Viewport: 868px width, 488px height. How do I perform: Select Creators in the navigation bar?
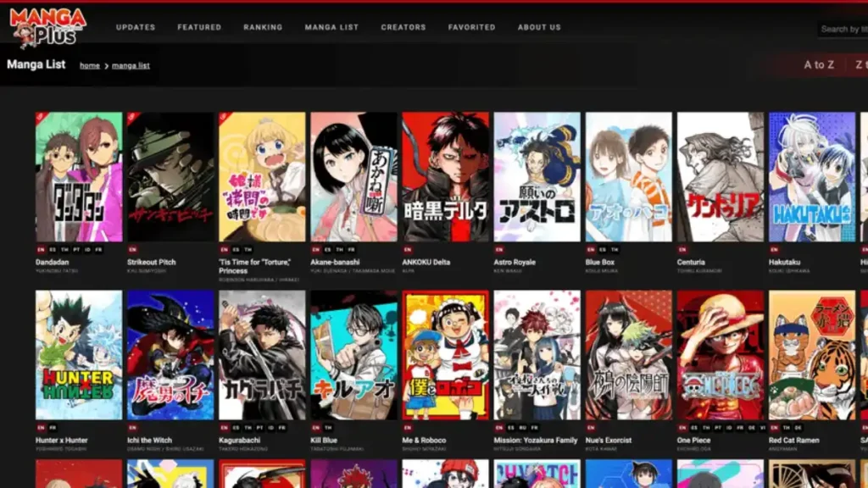[403, 27]
